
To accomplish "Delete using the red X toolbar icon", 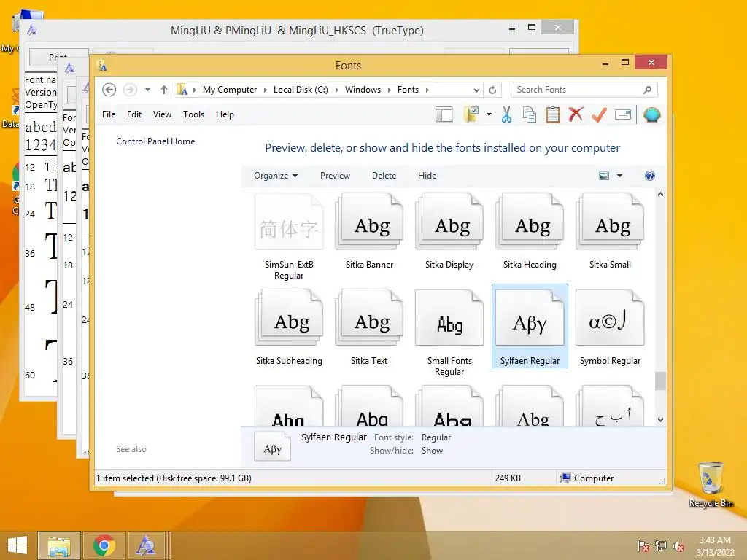I will pyautogui.click(x=576, y=114).
